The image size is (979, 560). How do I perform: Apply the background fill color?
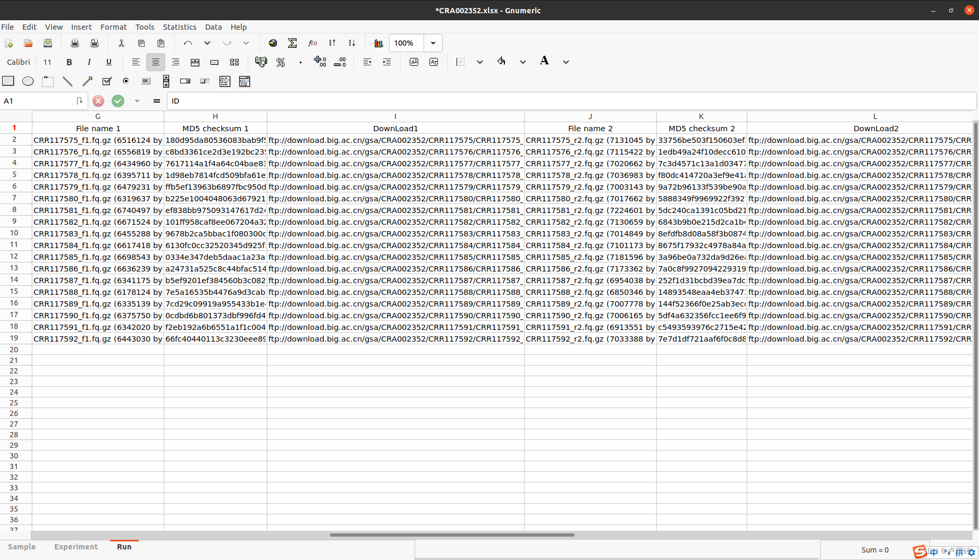pyautogui.click(x=501, y=61)
